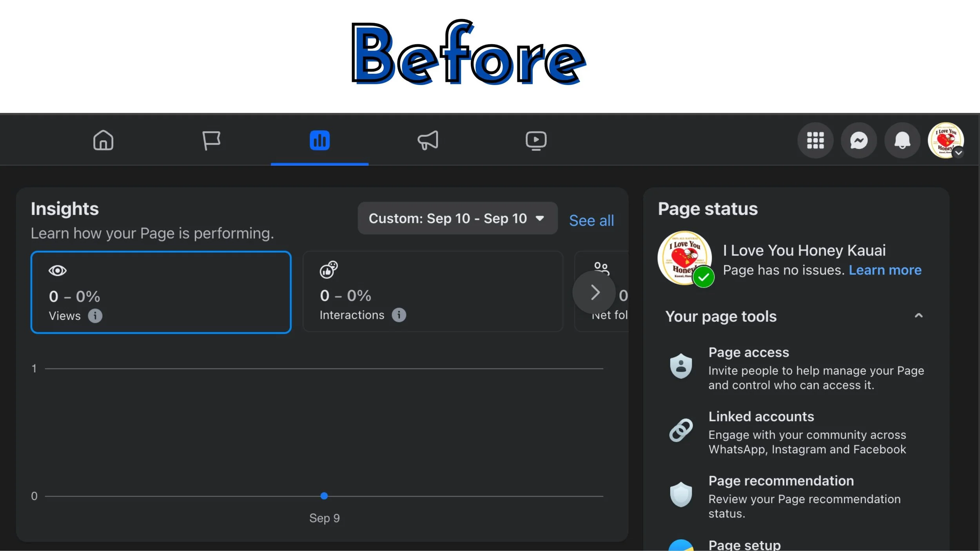Image resolution: width=980 pixels, height=551 pixels.
Task: Open the account profile picture menu
Action: pos(946,140)
